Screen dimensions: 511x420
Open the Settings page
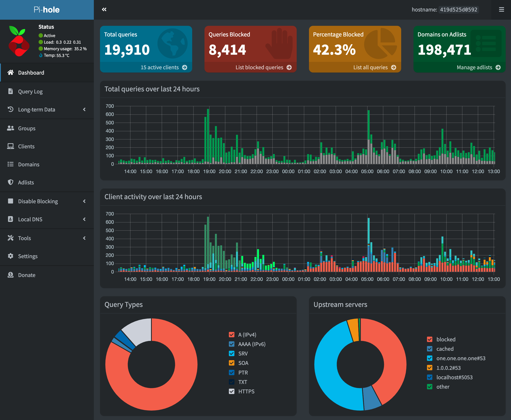47,256
